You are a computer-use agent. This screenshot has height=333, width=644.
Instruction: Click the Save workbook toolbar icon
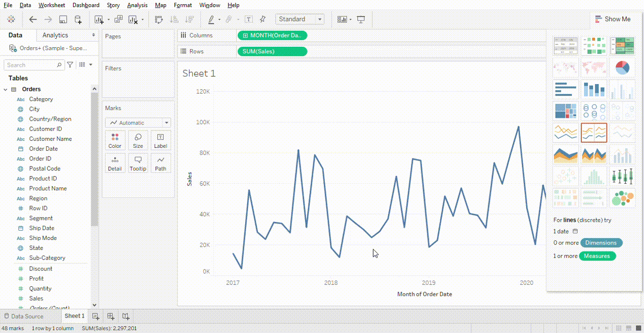(x=63, y=19)
